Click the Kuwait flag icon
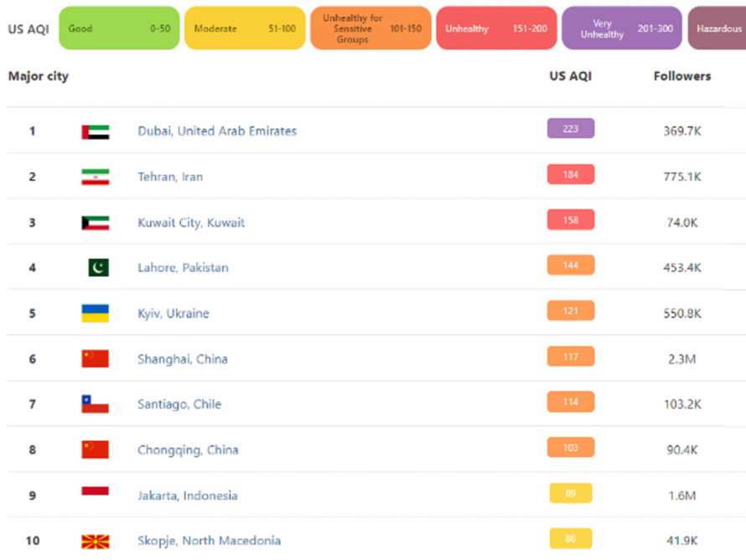Screen dimensions: 746x560 click(x=96, y=223)
